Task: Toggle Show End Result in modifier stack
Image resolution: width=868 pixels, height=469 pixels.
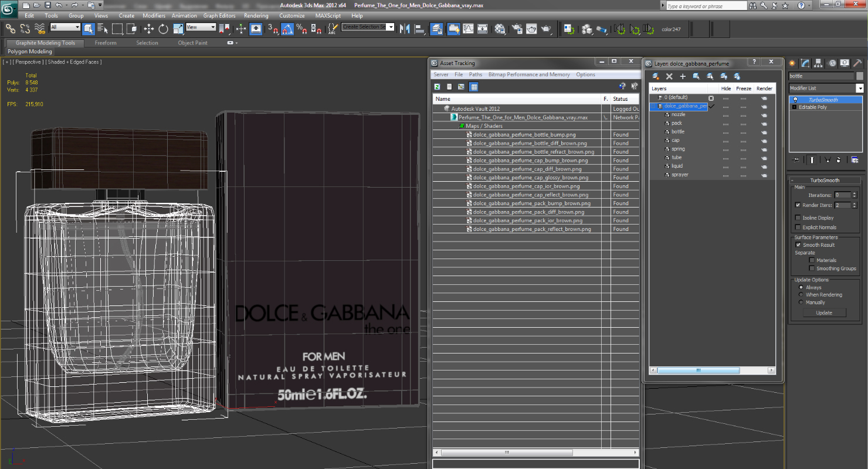Action: pyautogui.click(x=812, y=159)
